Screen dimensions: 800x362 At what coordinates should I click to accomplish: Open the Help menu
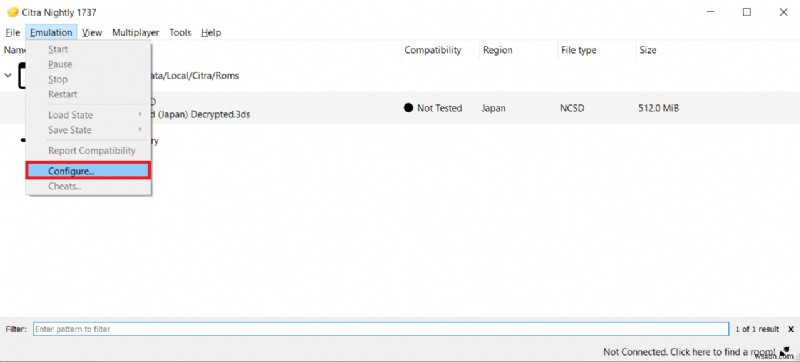point(211,33)
